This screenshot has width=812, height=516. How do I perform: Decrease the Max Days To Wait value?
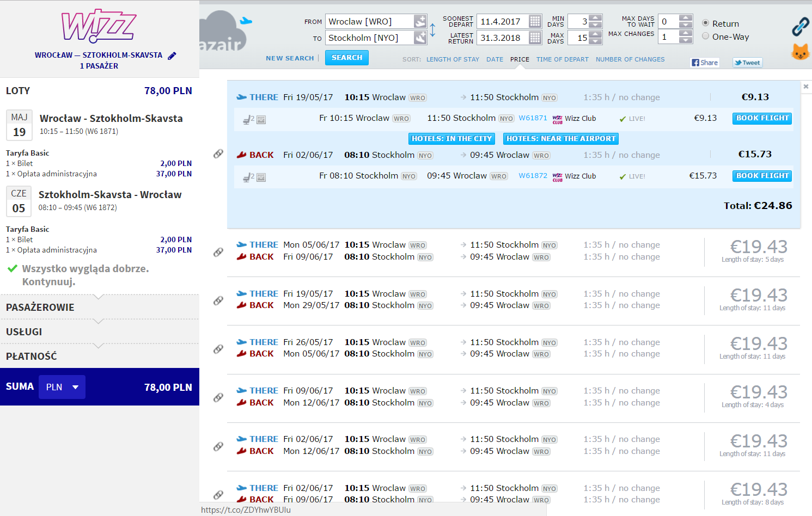[686, 25]
